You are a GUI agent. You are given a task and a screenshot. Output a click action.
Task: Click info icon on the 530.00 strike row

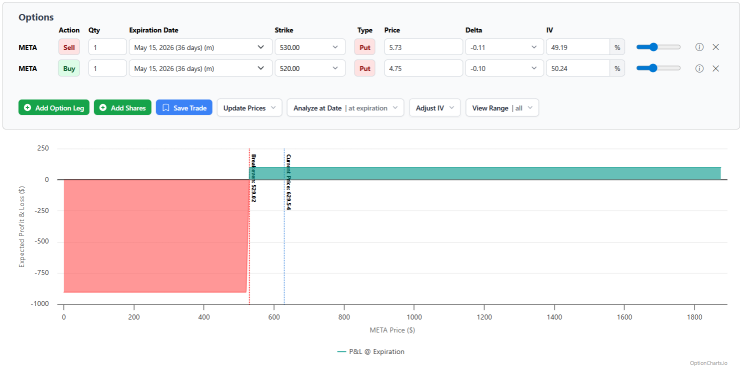pos(699,47)
